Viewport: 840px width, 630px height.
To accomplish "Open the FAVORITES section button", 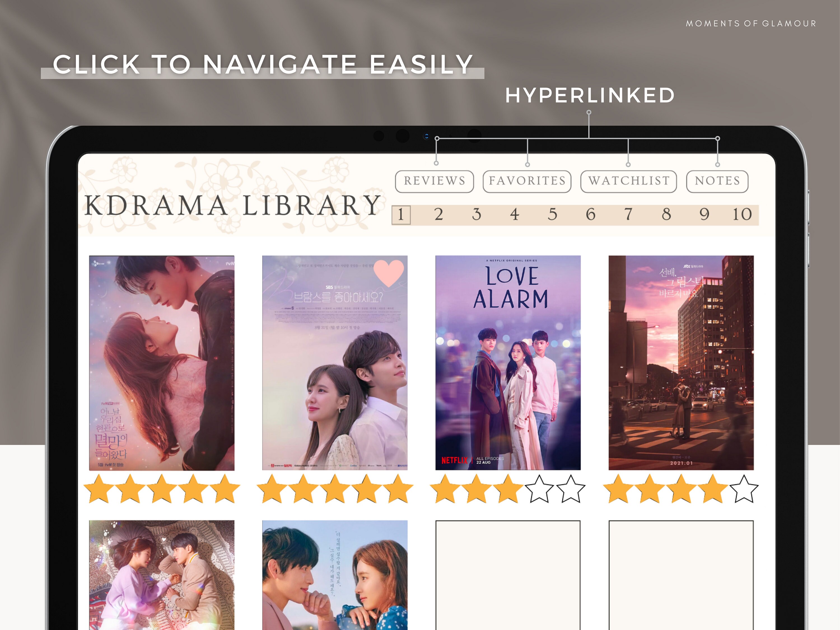I will click(x=527, y=181).
